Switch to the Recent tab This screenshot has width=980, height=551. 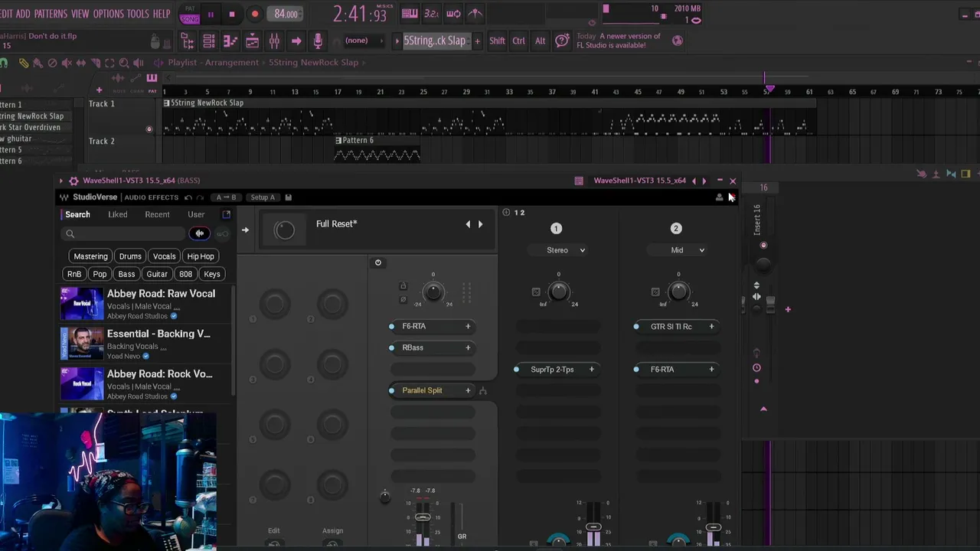coord(157,214)
